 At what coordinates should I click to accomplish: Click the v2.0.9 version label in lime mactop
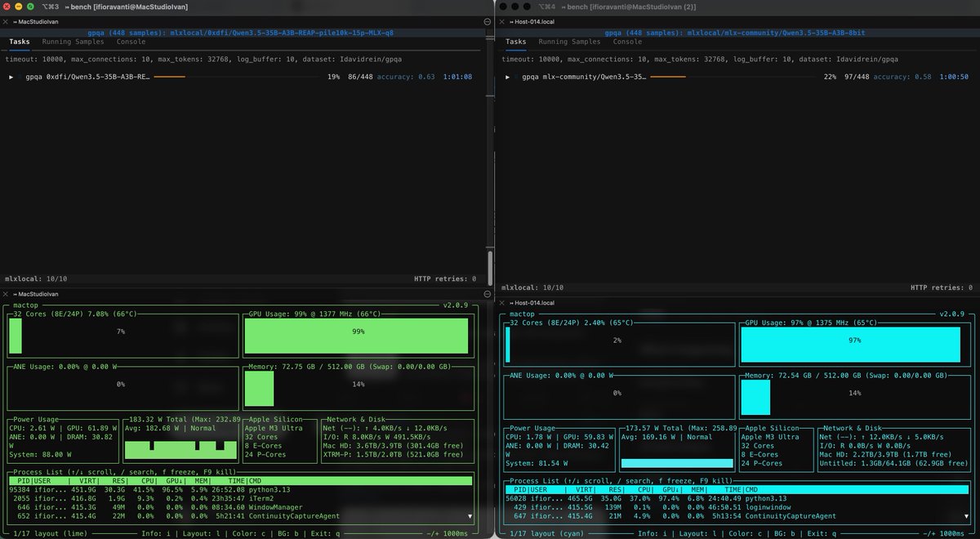[455, 305]
